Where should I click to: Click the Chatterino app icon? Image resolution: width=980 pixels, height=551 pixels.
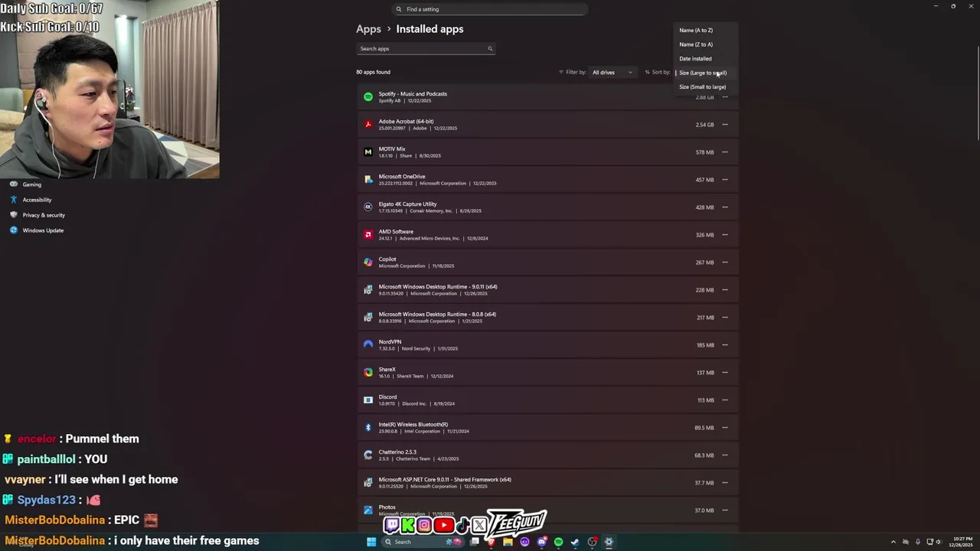click(x=368, y=455)
